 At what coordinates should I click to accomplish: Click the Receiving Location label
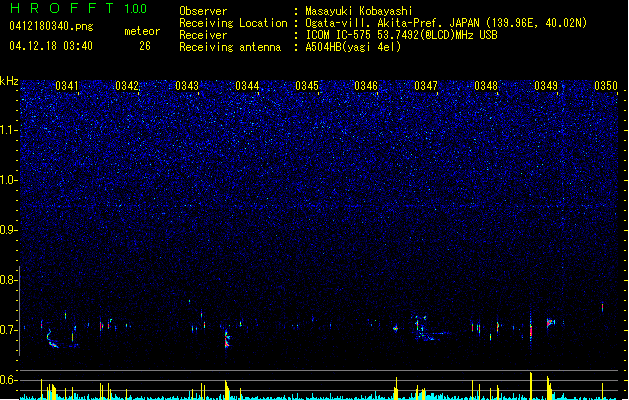coord(233,23)
